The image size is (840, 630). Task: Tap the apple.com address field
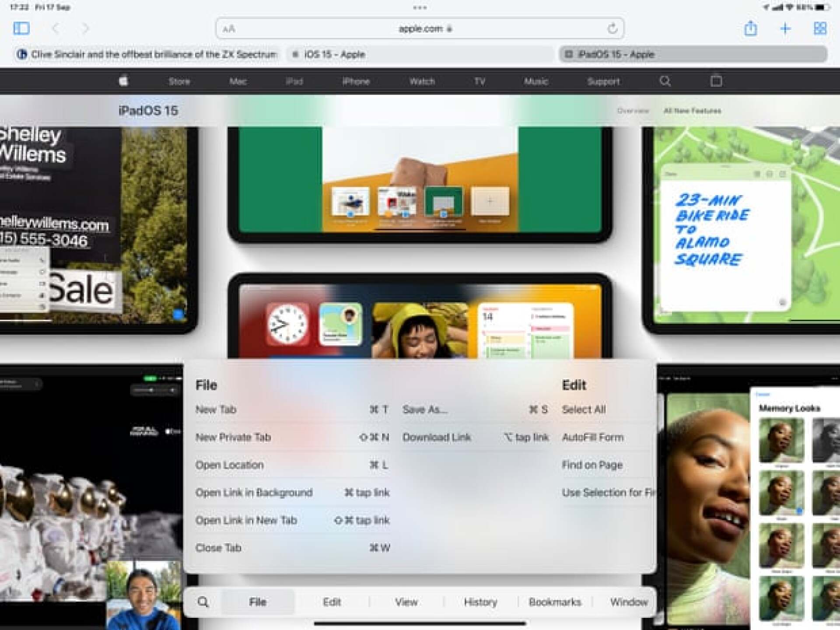(420, 29)
